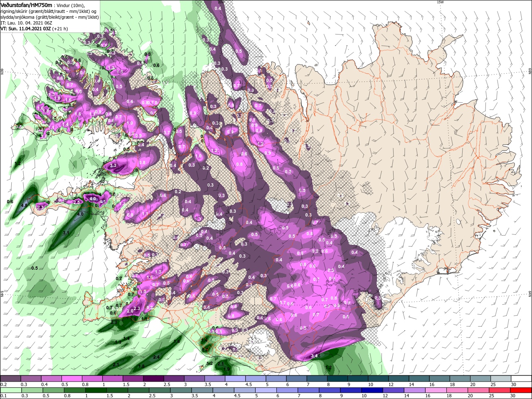Click the lower legend swatch between 20 and 25
Image resolution: width=532 pixels, height=399 pixels.
tap(478, 390)
